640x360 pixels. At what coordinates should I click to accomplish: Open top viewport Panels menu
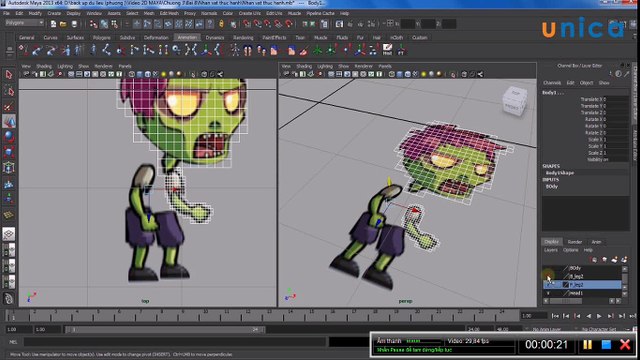[x=125, y=66]
